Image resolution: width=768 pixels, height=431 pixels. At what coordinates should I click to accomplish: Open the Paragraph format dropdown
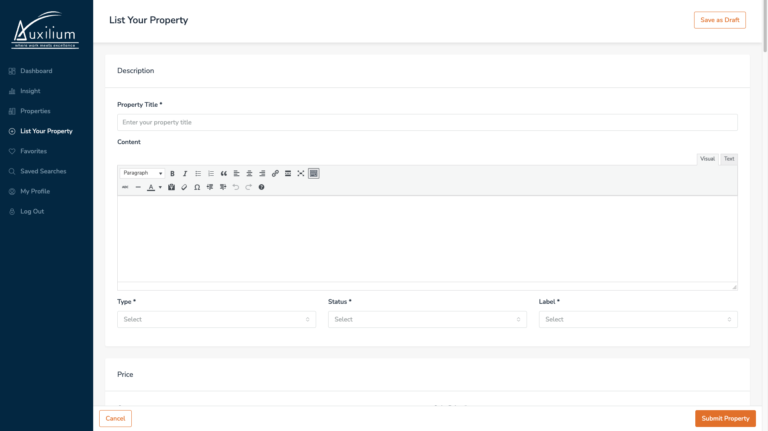pos(142,173)
